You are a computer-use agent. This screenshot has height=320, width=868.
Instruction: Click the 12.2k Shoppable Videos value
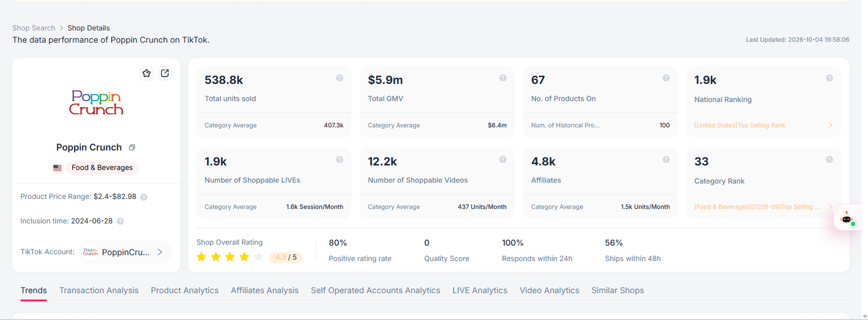click(382, 162)
